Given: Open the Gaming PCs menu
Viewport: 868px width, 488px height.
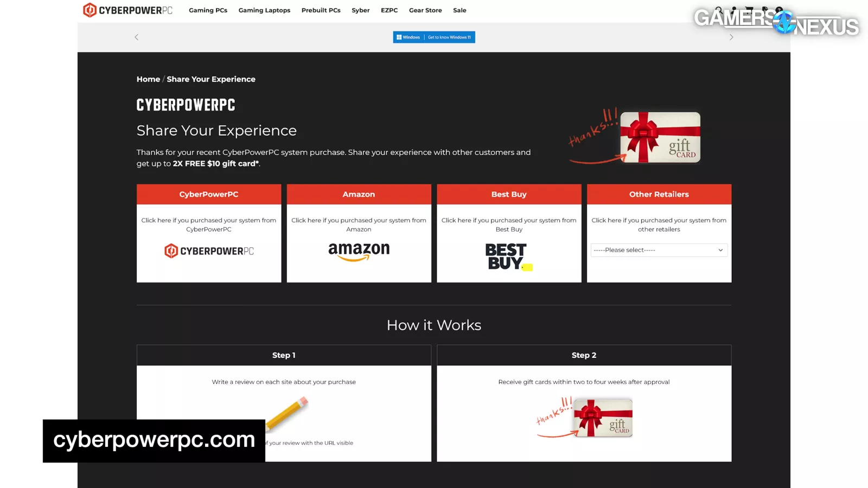Looking at the screenshot, I should [208, 10].
